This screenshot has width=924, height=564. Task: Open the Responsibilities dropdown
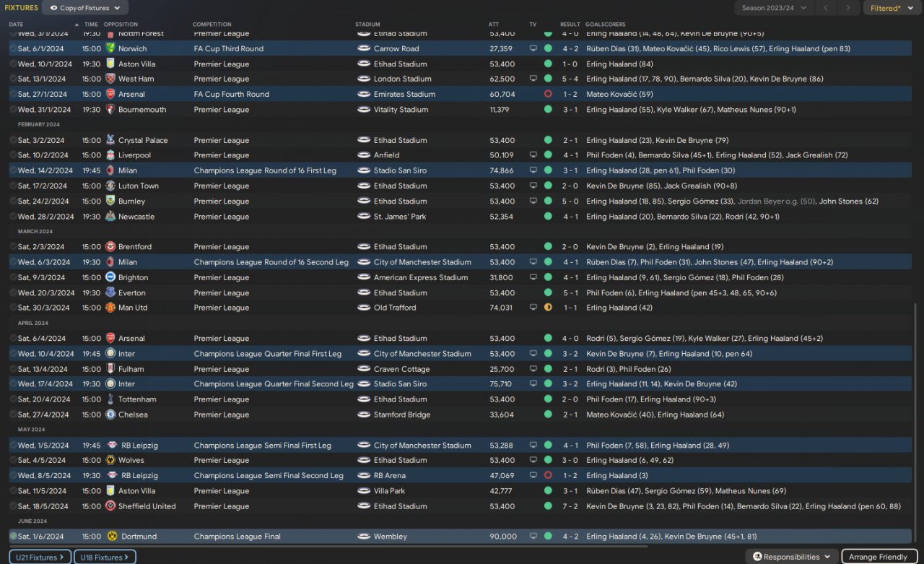coord(792,557)
